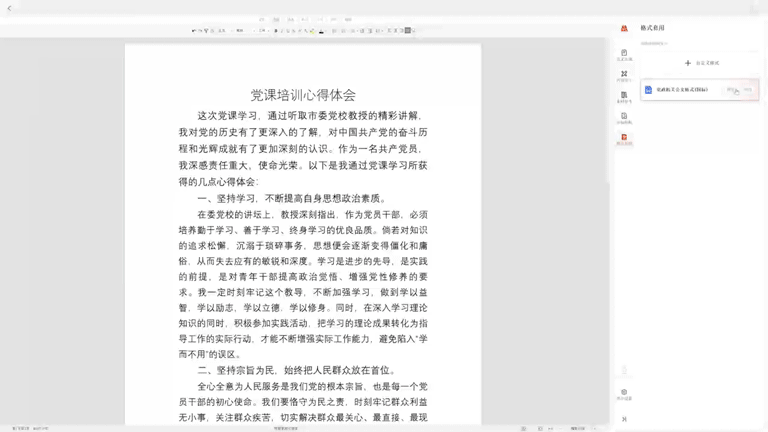
Task: Toggle italic formatting (I)
Action: click(x=282, y=30)
